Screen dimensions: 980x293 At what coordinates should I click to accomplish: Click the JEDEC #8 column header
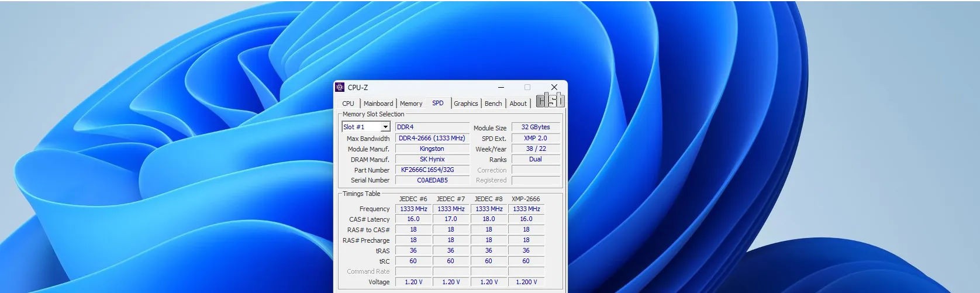click(x=489, y=199)
